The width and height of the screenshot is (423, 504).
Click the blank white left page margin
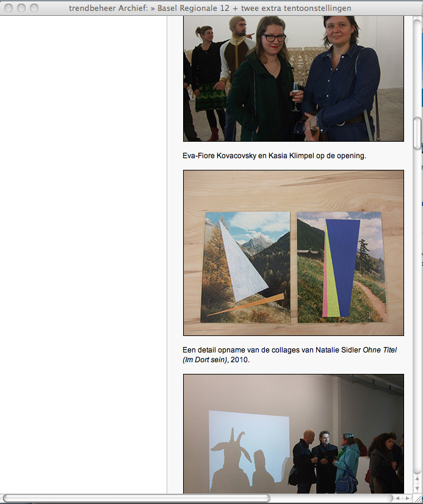[x=83, y=255]
